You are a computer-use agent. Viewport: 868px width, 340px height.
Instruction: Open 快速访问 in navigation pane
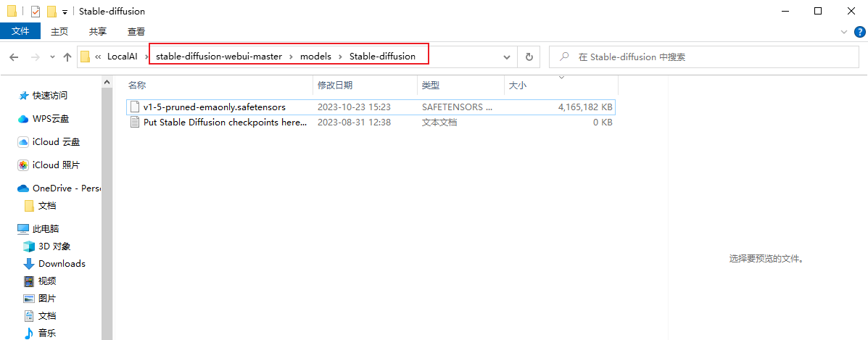coord(50,96)
